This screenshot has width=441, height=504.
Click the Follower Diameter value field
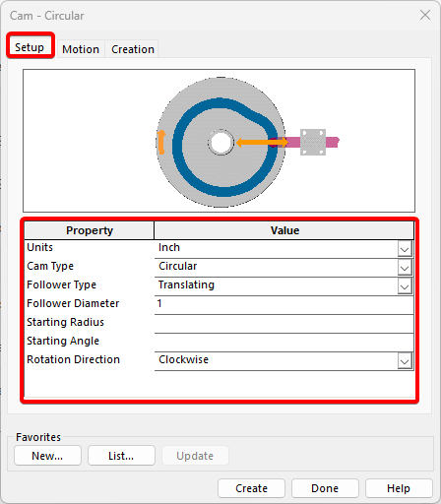(283, 305)
